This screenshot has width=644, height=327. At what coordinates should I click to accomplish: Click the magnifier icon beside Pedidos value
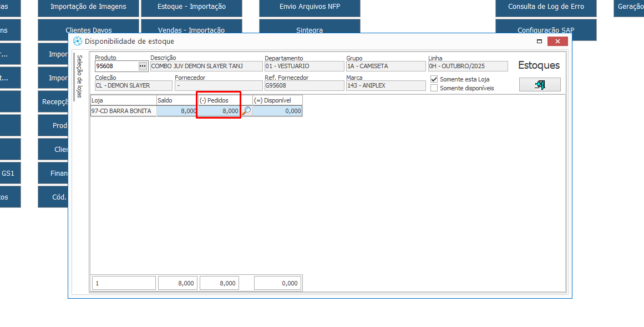(247, 111)
